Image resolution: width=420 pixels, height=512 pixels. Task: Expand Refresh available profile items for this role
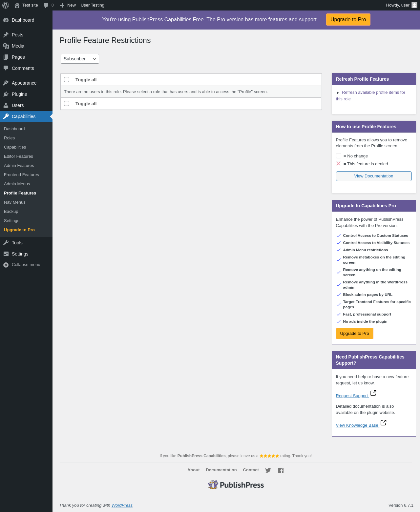point(370,96)
